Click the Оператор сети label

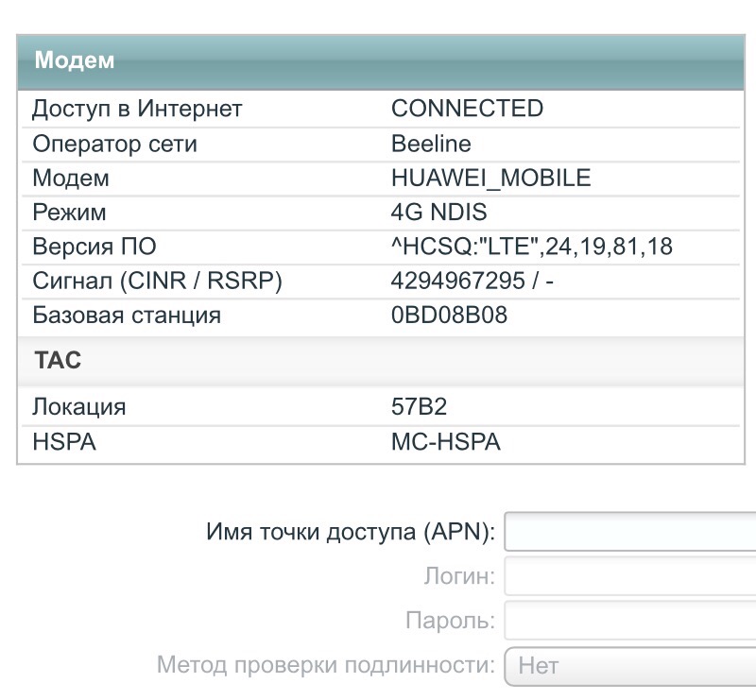114,144
